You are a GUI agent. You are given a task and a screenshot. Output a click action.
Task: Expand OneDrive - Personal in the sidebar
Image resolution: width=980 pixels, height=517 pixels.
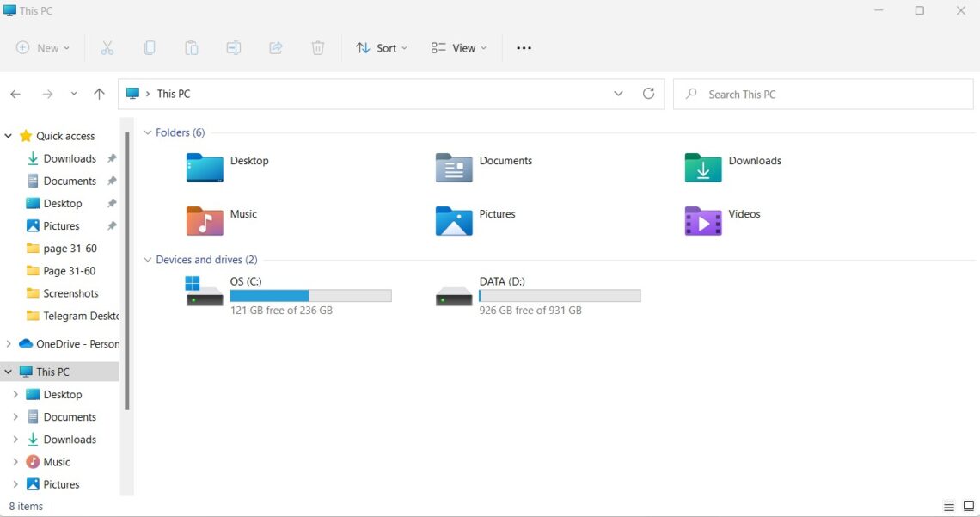click(9, 343)
